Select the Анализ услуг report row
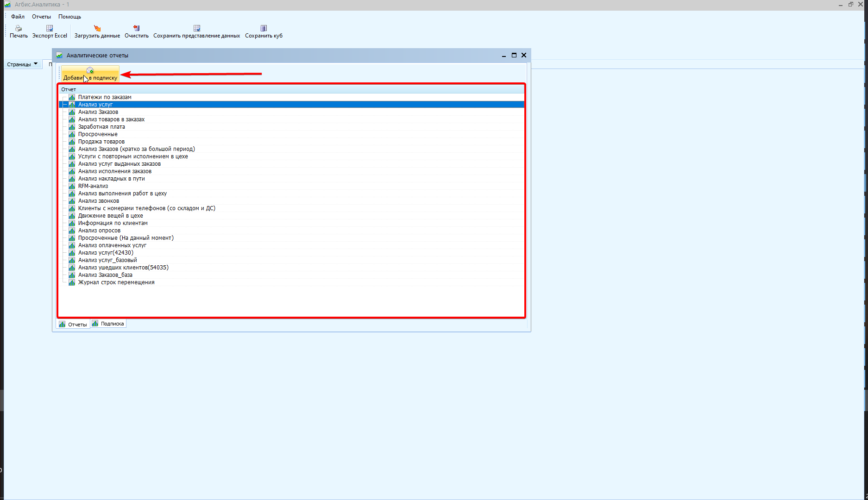The width and height of the screenshot is (868, 500). pos(292,105)
